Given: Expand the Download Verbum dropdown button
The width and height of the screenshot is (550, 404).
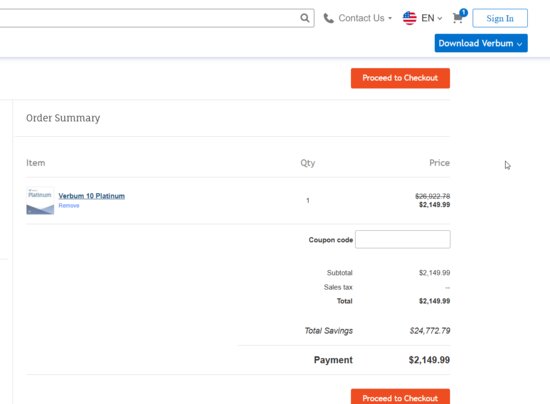Looking at the screenshot, I should click(x=481, y=43).
